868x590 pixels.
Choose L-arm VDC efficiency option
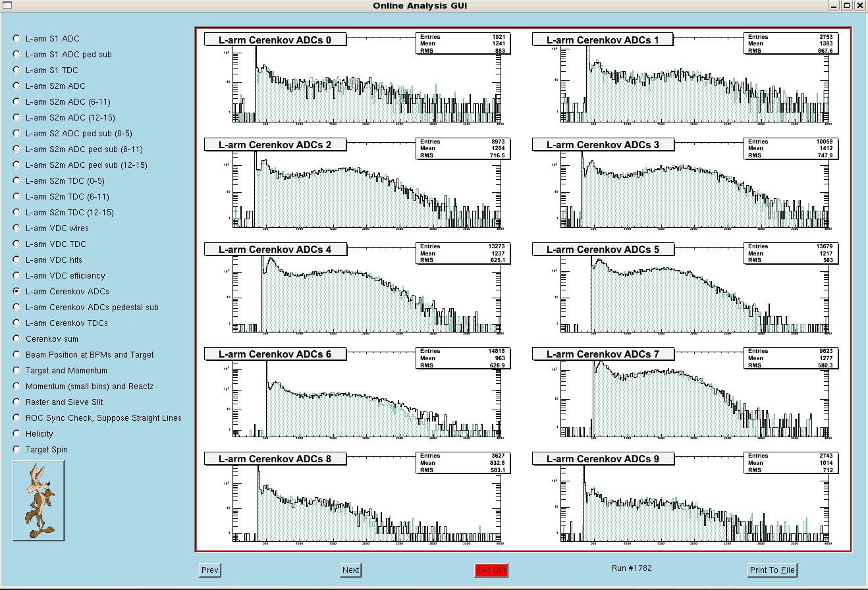tap(16, 276)
